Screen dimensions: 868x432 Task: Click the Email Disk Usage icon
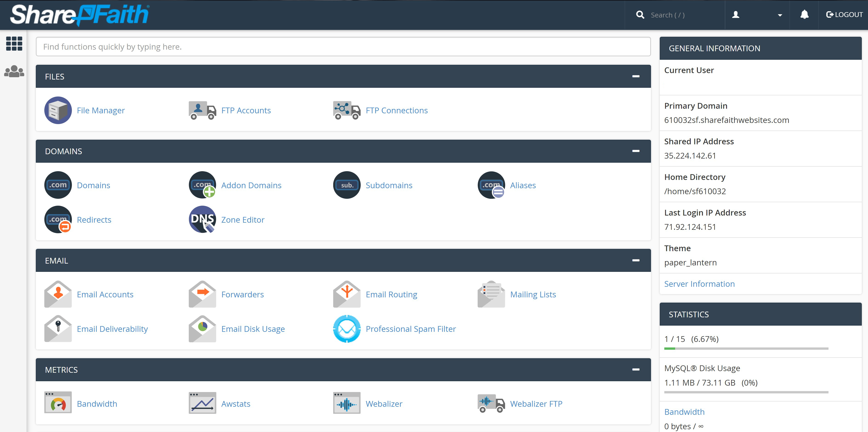[202, 329]
